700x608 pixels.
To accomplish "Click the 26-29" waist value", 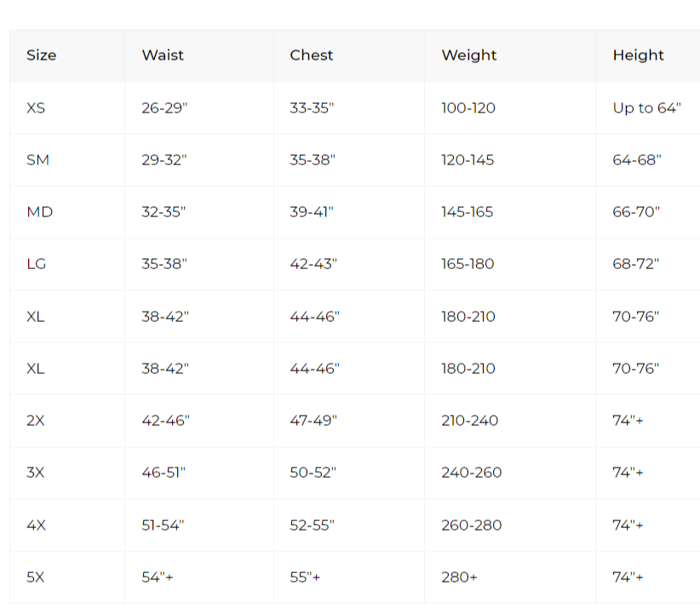I will [164, 108].
